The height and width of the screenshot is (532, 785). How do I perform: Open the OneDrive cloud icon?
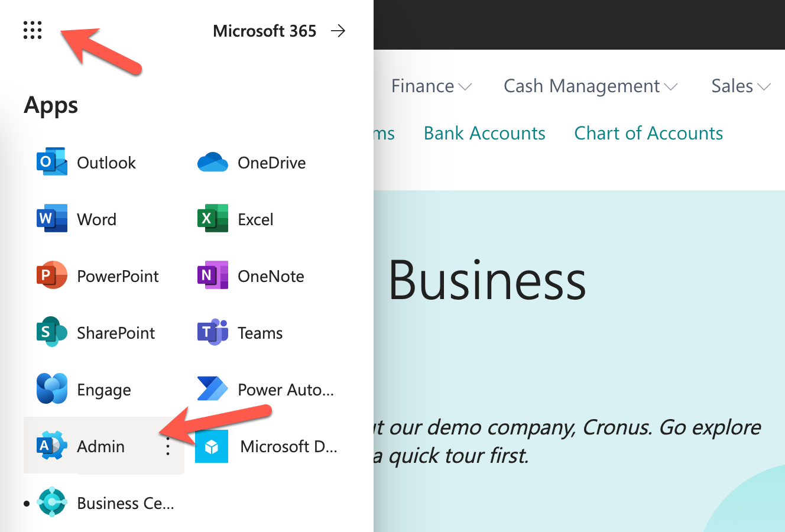pos(213,163)
